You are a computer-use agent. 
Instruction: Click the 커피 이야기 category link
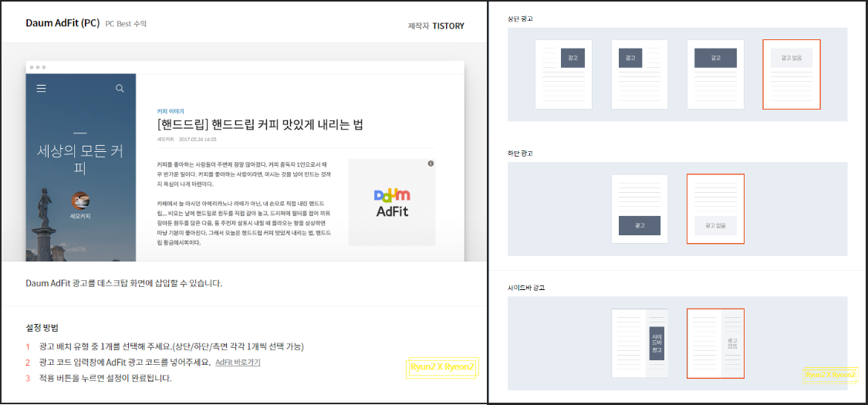(x=171, y=111)
